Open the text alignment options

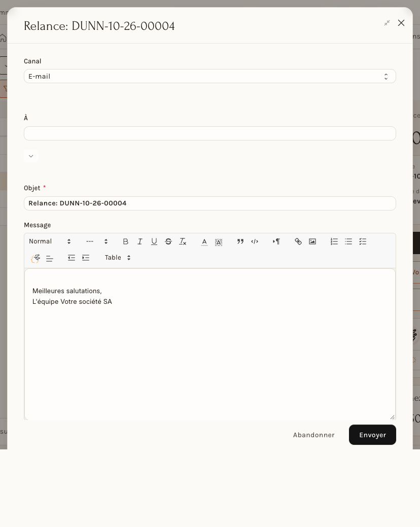tap(49, 258)
